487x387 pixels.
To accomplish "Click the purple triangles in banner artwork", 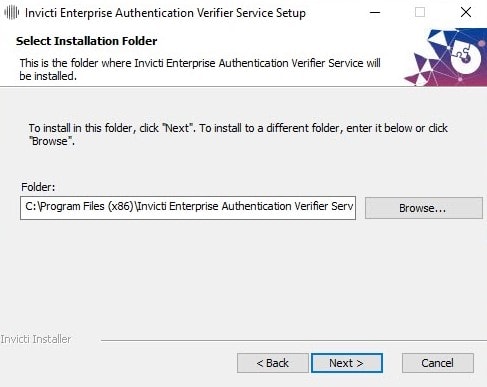I will 421,69.
